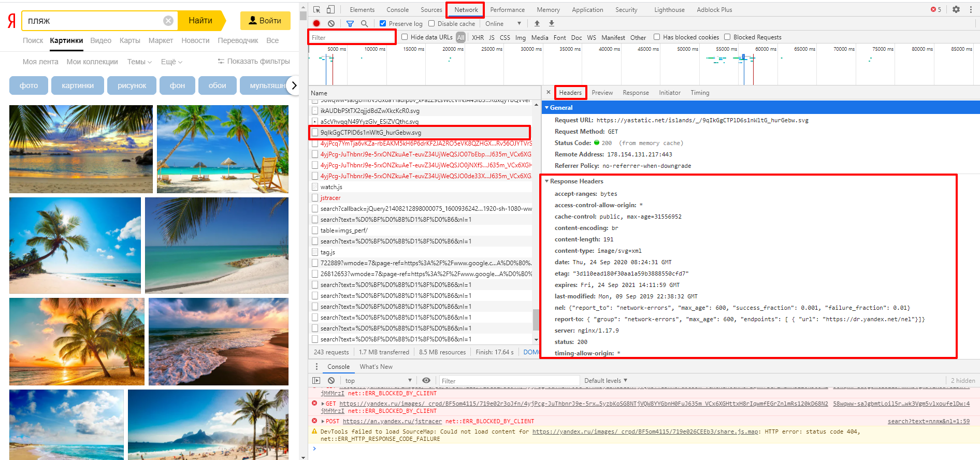Image resolution: width=980 pixels, height=460 pixels.
Task: Open network search with magnifier icon
Action: 364,23
